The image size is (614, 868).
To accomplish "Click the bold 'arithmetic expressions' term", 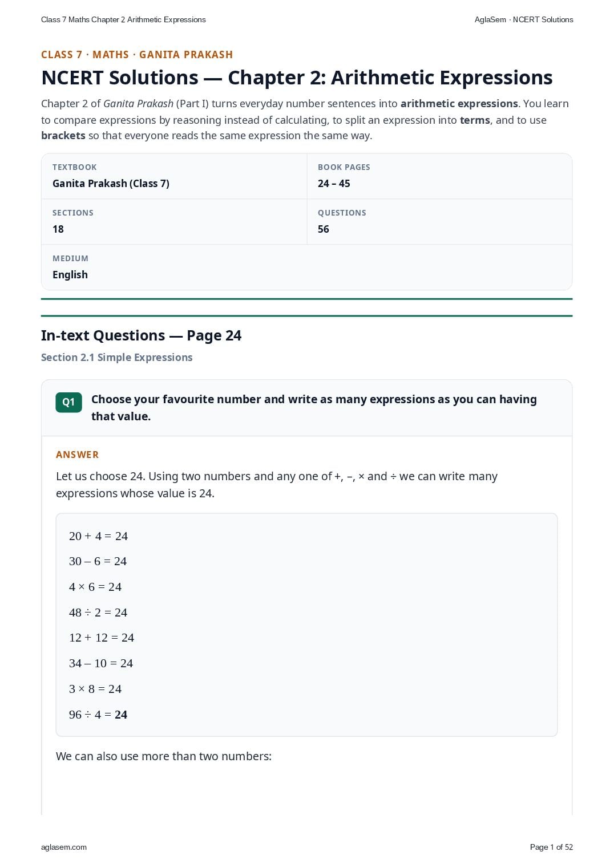I will (459, 104).
